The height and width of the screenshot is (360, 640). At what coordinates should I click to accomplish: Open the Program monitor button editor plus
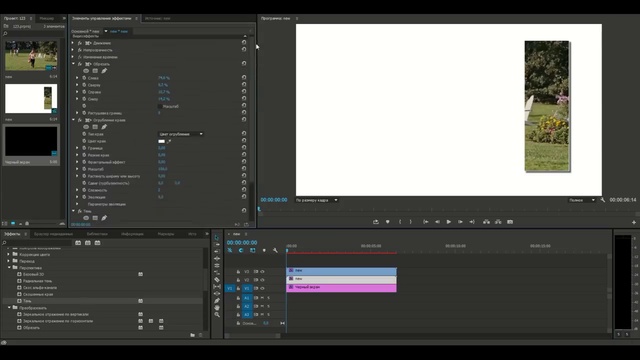(x=633, y=222)
